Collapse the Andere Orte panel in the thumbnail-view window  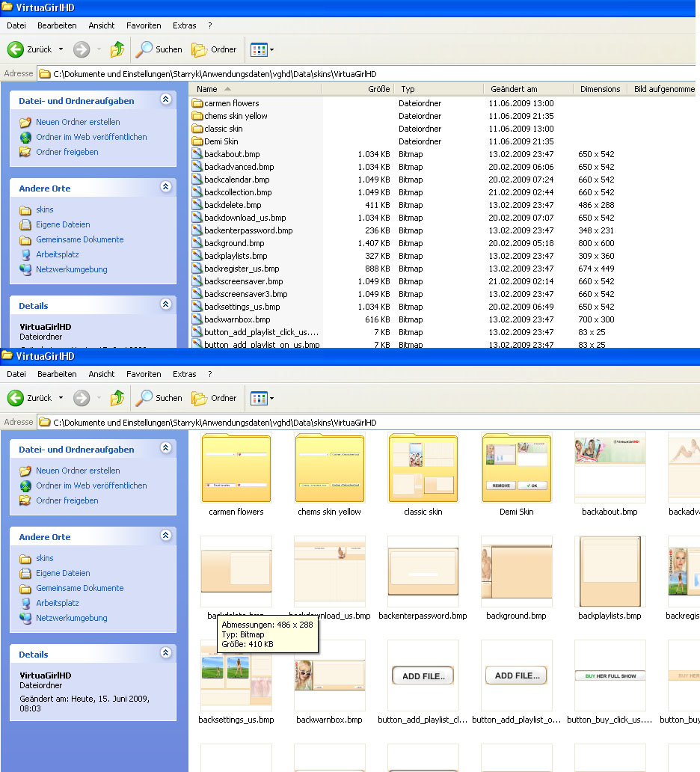click(165, 536)
